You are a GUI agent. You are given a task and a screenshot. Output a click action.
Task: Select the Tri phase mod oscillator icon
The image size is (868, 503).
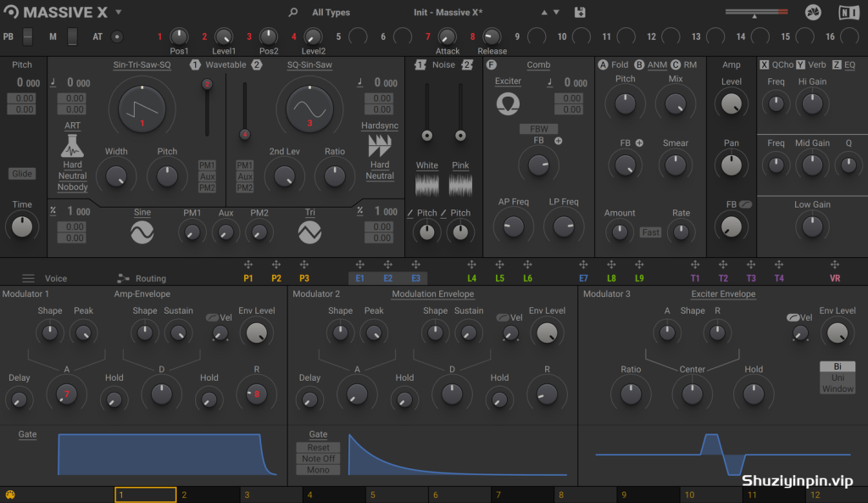point(310,232)
